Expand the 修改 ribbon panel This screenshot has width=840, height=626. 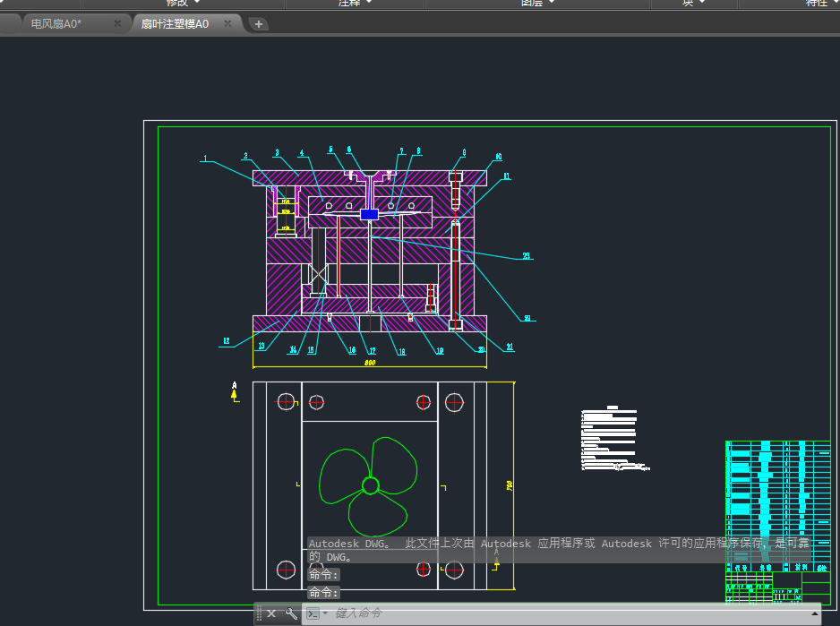[182, 3]
